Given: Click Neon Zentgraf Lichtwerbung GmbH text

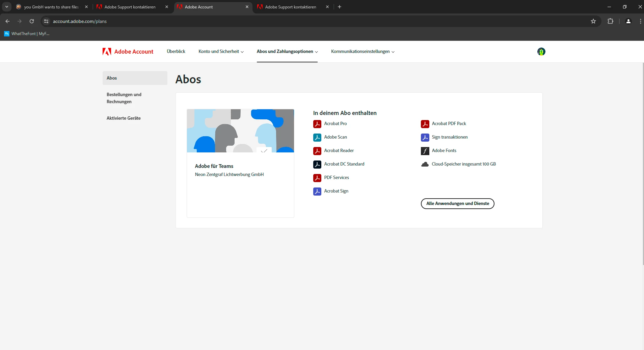Looking at the screenshot, I should tap(229, 175).
